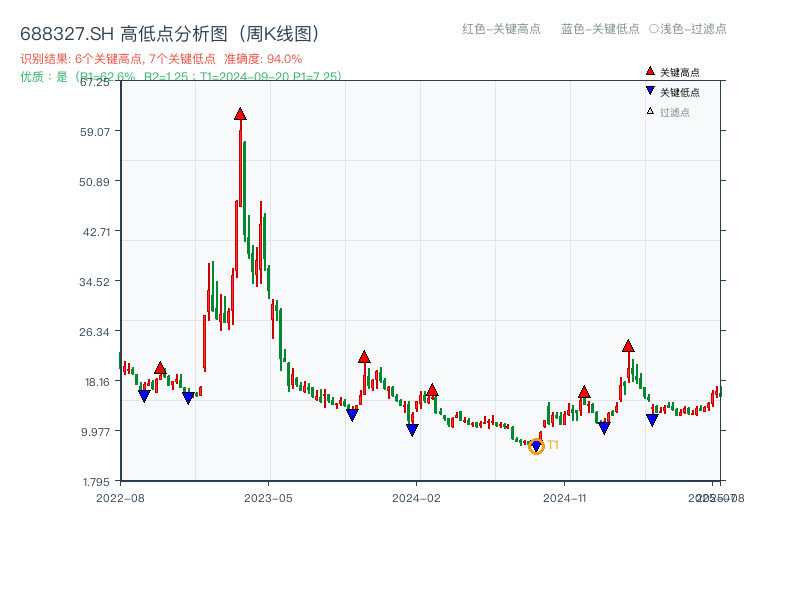Click the blue triangle marker near 2024-11
The height and width of the screenshot is (600, 800).
[604, 428]
